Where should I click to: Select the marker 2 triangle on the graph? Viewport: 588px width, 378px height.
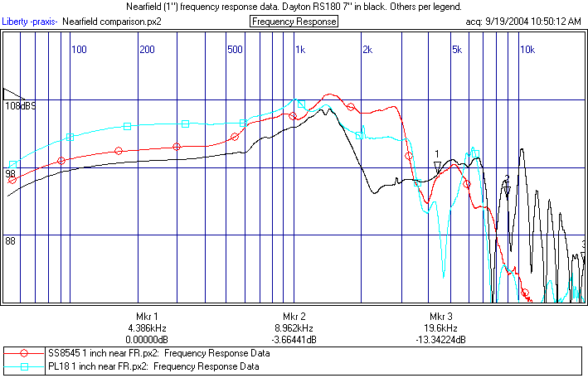tap(507, 189)
